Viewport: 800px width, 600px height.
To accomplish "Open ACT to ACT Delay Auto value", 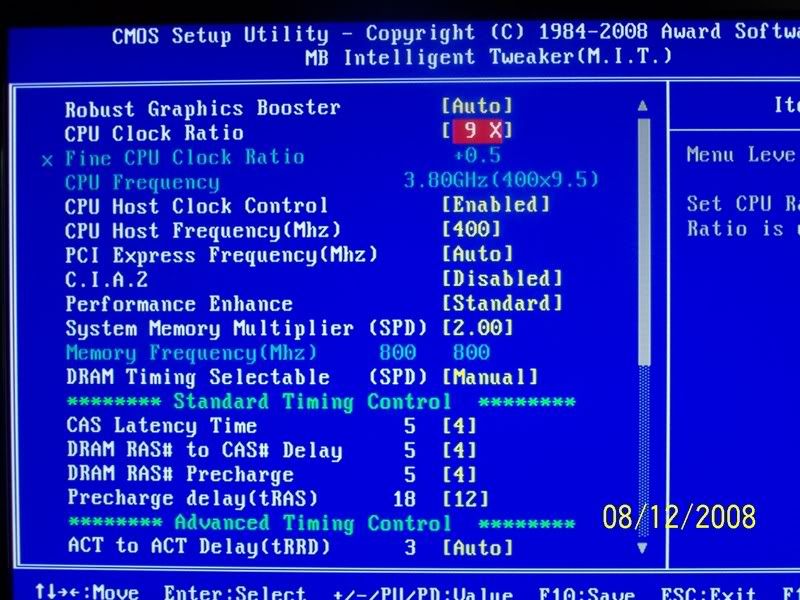I will pos(478,548).
